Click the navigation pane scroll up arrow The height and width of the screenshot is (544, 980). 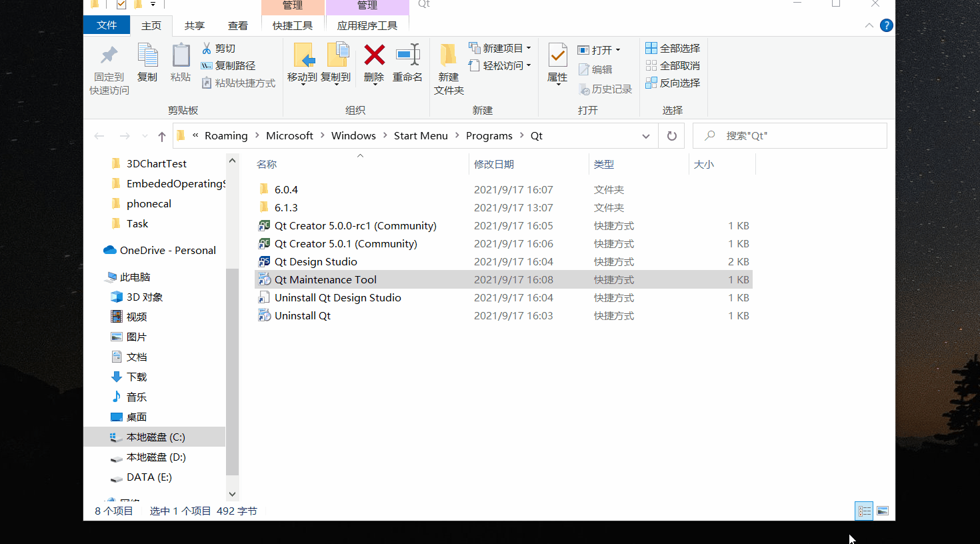click(232, 161)
